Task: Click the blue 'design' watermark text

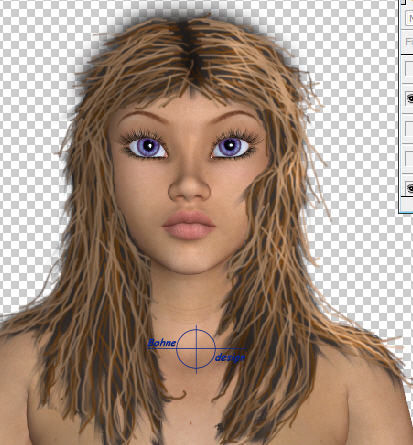Action: (x=230, y=358)
